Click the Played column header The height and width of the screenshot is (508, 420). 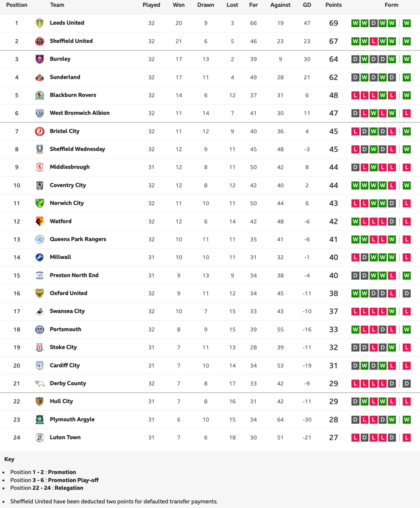(151, 5)
